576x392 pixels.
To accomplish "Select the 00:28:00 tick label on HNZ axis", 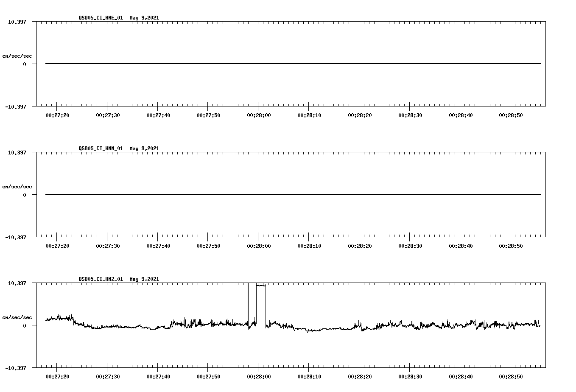I will (259, 375).
